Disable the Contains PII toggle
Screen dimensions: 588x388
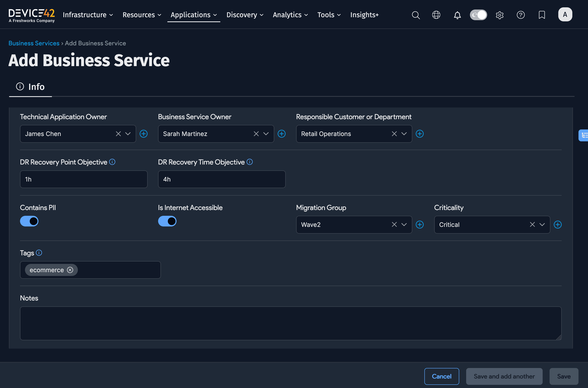tap(29, 221)
